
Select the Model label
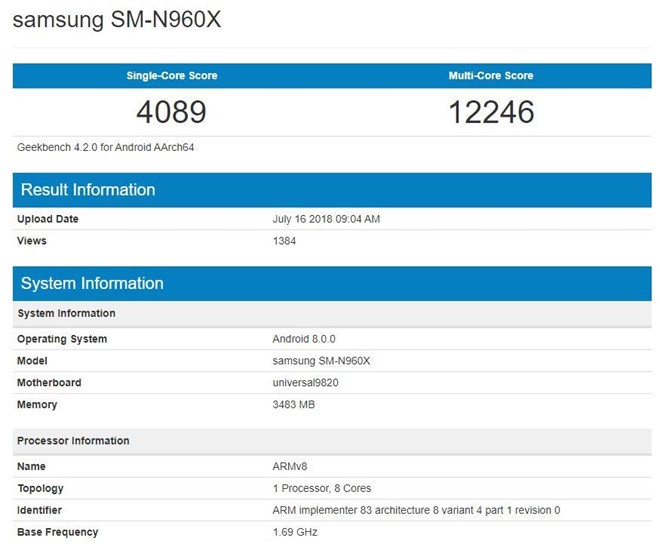[x=32, y=361]
